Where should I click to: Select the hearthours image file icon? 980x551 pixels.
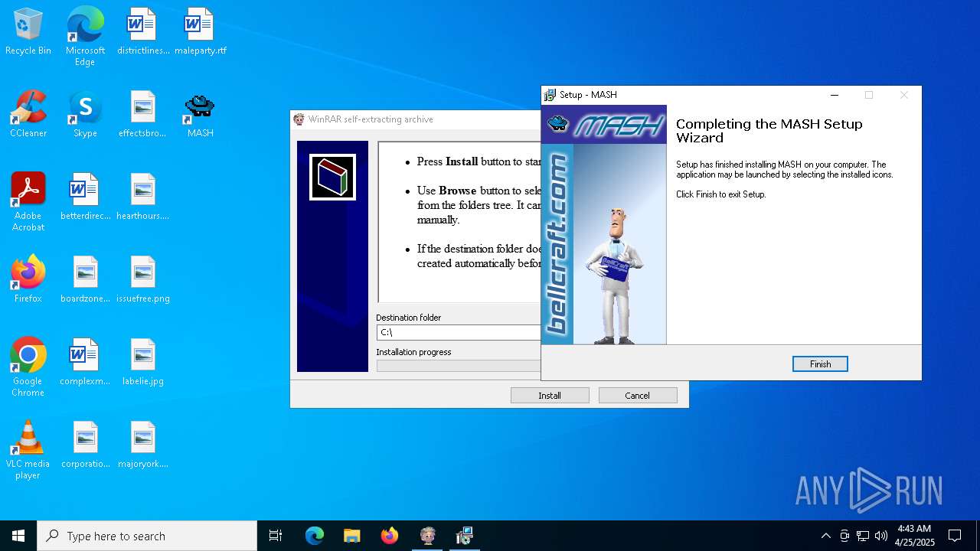143,197
